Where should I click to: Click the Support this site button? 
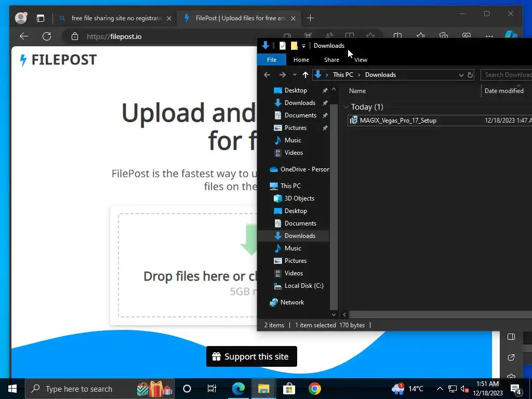251,356
